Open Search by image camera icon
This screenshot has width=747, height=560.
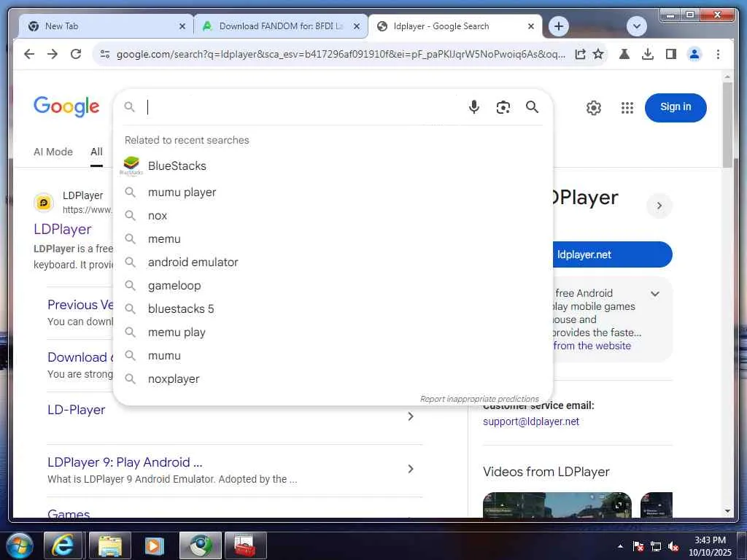(503, 107)
